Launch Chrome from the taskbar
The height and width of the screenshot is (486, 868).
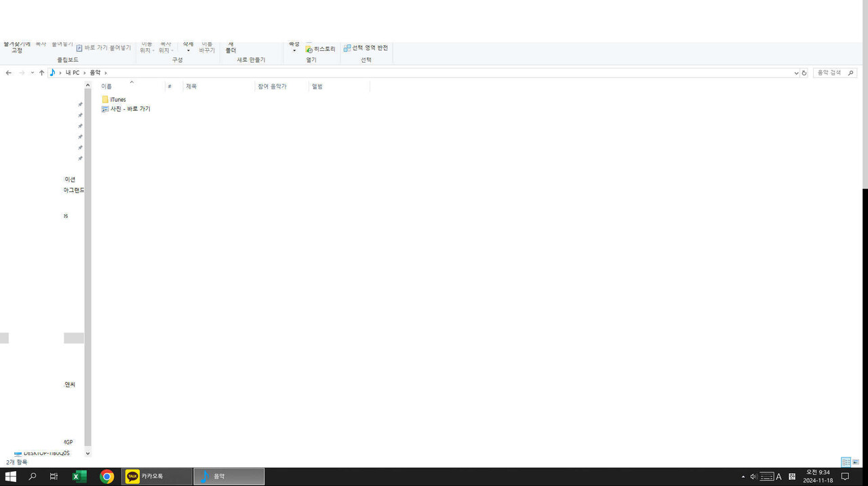pyautogui.click(x=106, y=476)
